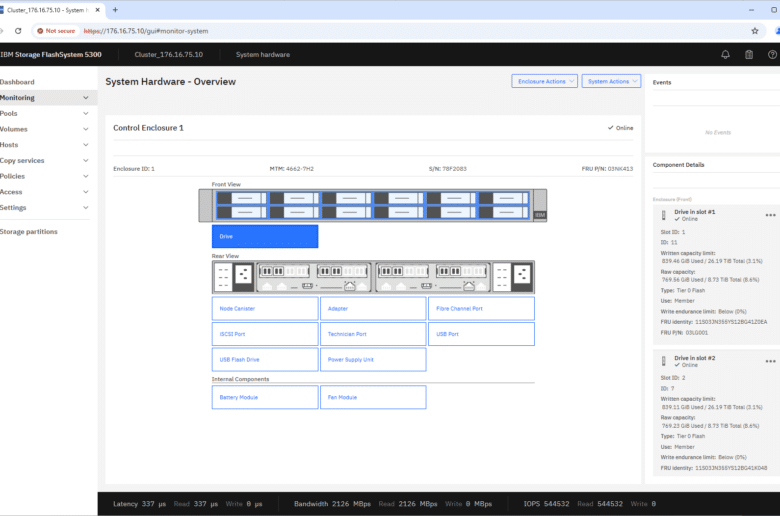
Task: Click the Fibre Channel Port tile
Action: [x=482, y=309]
